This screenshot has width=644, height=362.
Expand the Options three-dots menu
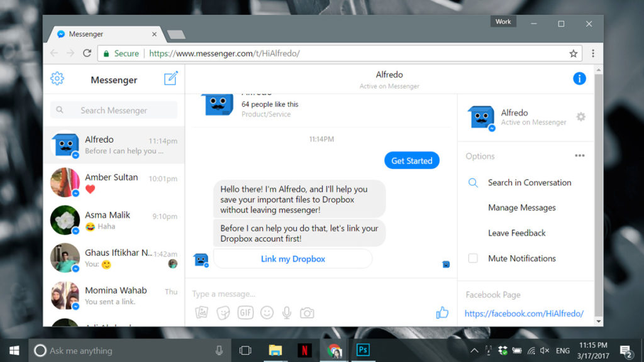(579, 156)
